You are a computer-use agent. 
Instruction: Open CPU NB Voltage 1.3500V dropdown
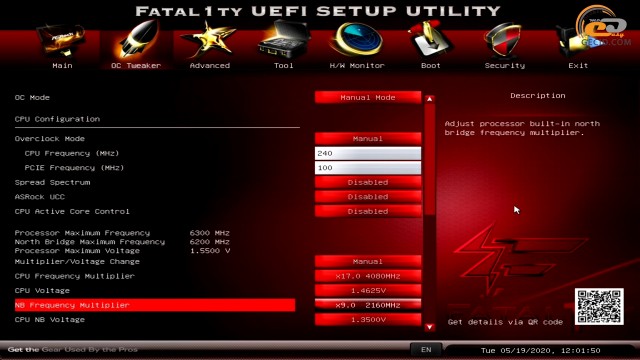(368, 320)
